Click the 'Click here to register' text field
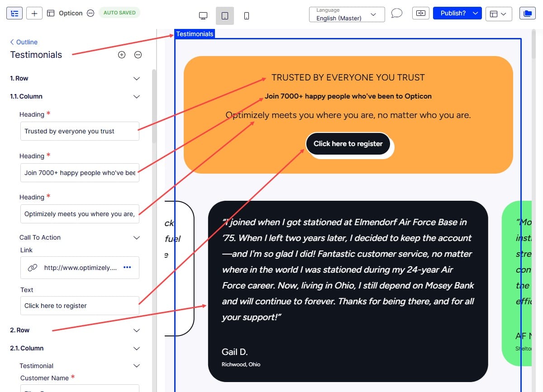543x392 pixels. pos(79,306)
